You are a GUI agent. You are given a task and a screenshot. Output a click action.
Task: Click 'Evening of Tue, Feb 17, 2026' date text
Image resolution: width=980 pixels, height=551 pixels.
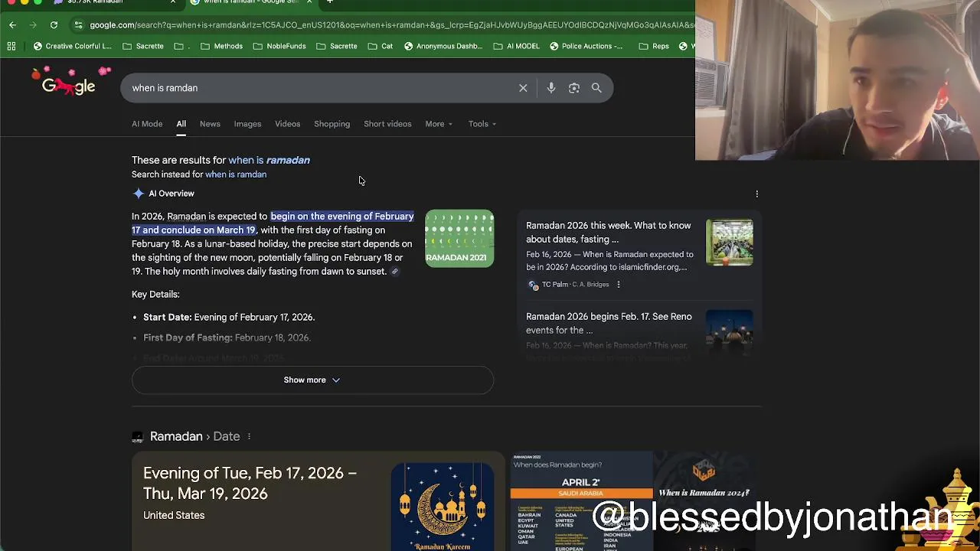250,483
